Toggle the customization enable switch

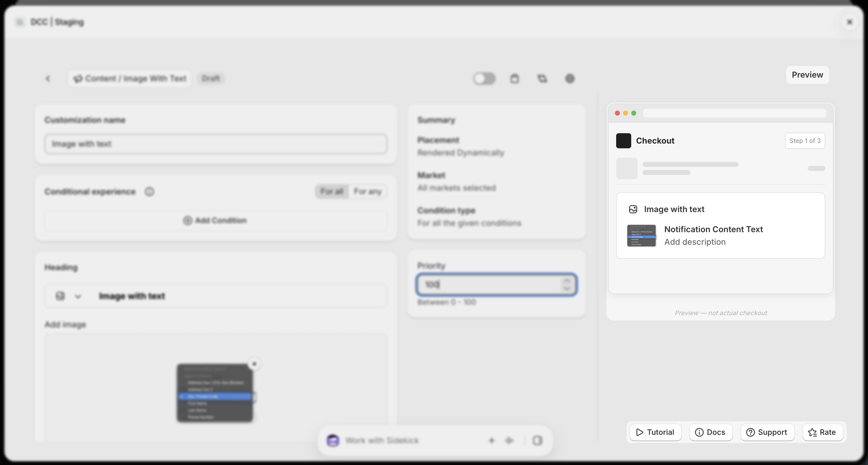pos(484,79)
